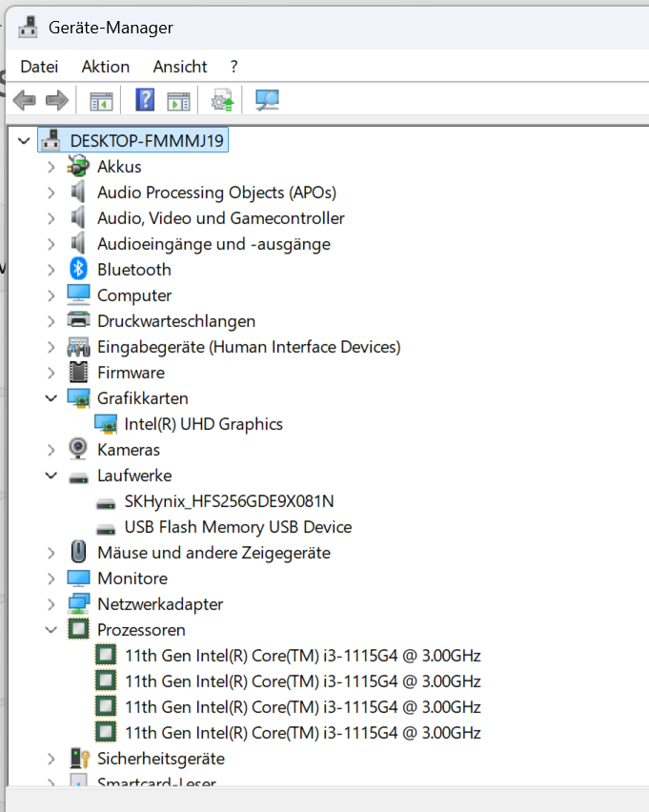Click the scan for hardware changes icon
Image resolution: width=649 pixels, height=812 pixels.
pos(267,100)
